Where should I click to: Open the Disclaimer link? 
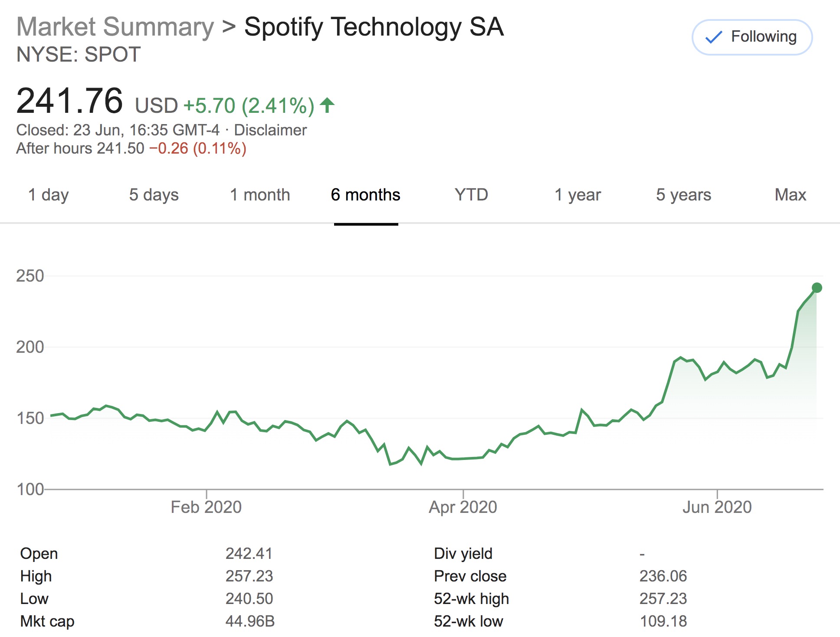[270, 130]
